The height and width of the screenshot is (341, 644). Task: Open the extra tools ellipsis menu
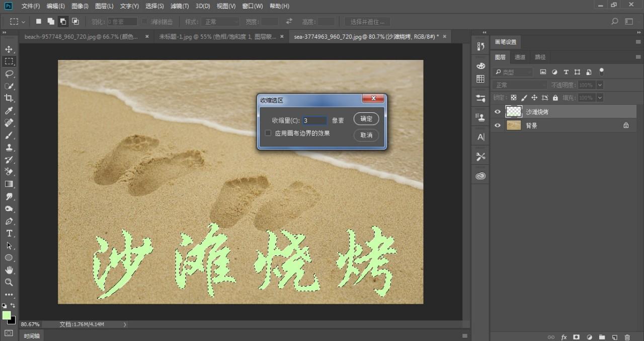pyautogui.click(x=9, y=295)
